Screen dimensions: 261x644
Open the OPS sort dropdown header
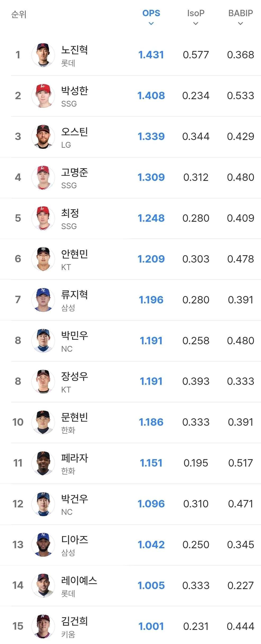tap(151, 17)
